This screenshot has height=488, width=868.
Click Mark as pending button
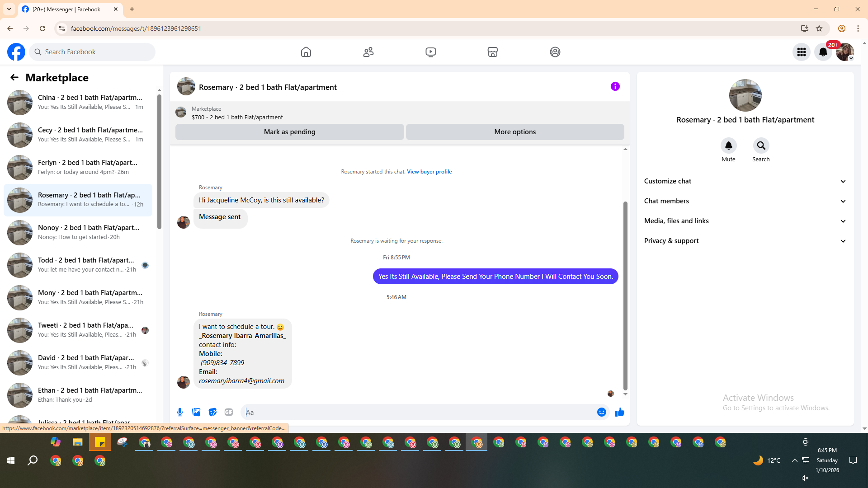[x=289, y=132]
